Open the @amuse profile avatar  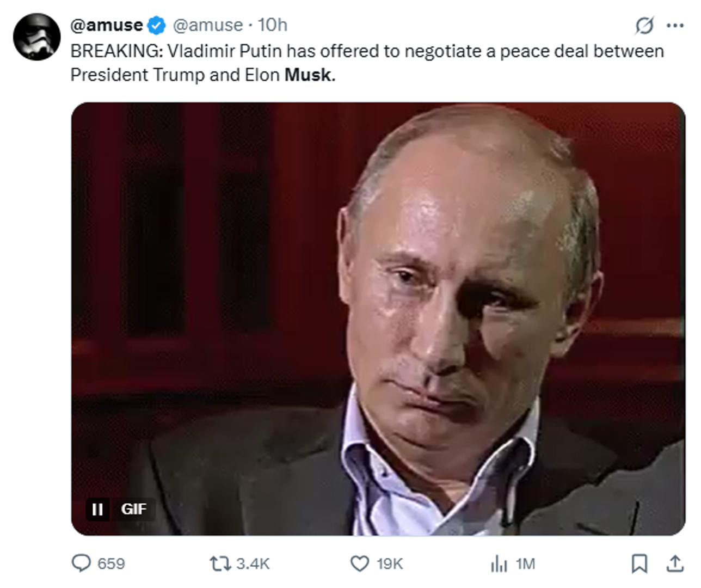tap(36, 37)
